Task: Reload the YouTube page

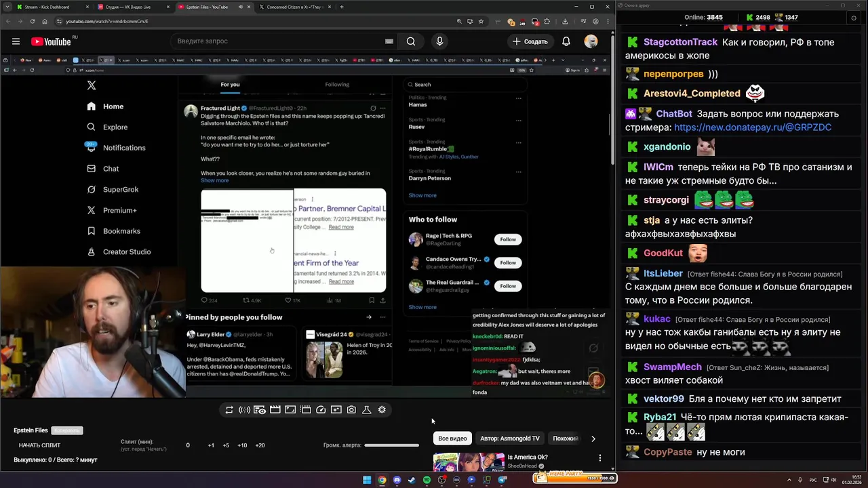Action: (32, 21)
